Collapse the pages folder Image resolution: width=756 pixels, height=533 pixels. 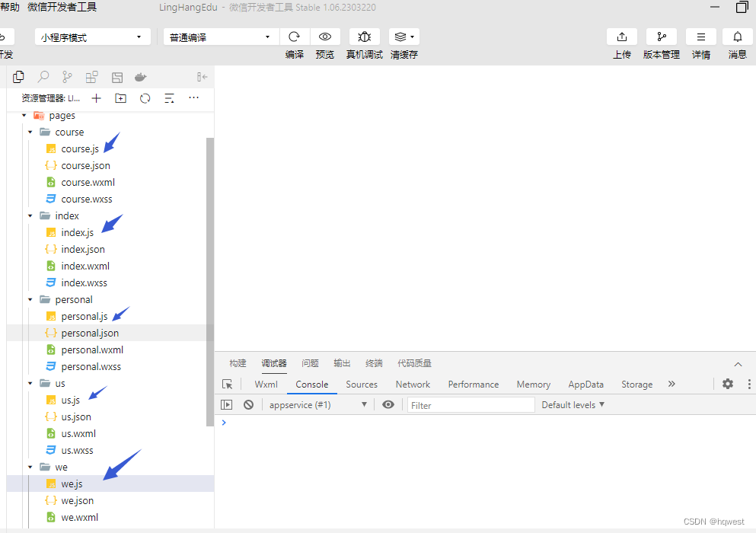coord(24,115)
